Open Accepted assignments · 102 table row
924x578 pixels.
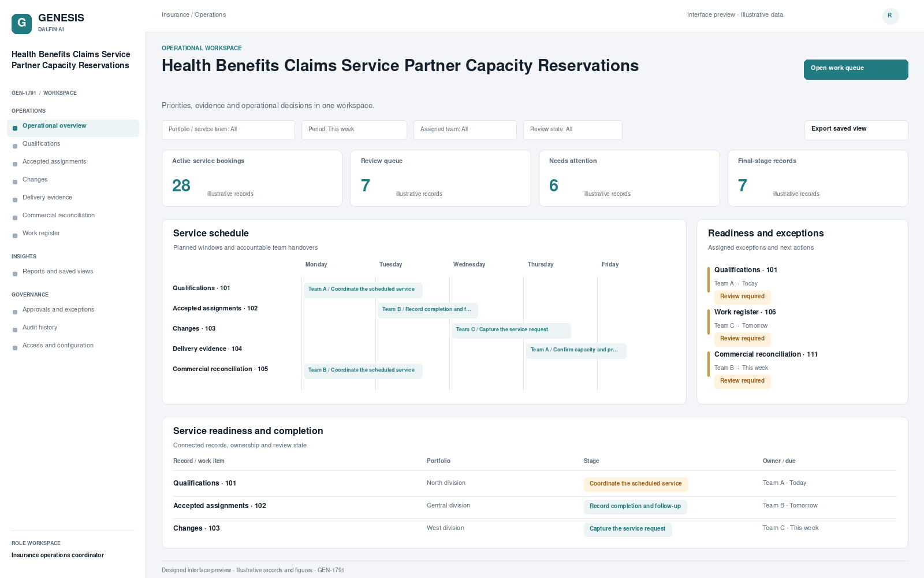535,506
